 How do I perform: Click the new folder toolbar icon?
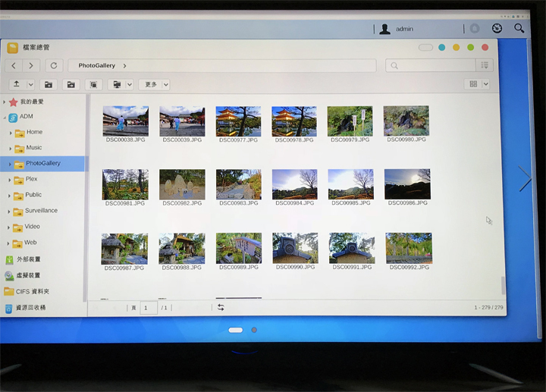pyautogui.click(x=49, y=85)
